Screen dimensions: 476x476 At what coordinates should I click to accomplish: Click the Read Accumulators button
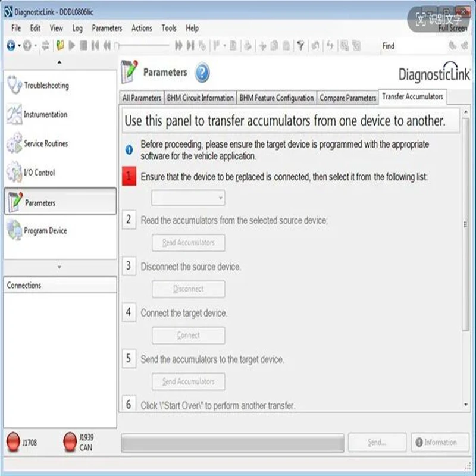click(188, 243)
